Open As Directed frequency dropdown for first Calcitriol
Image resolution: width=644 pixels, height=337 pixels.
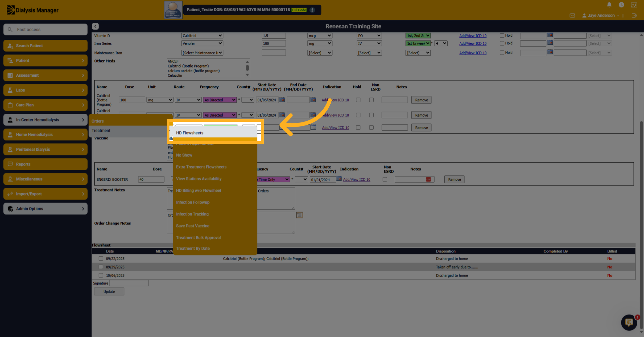[220, 100]
